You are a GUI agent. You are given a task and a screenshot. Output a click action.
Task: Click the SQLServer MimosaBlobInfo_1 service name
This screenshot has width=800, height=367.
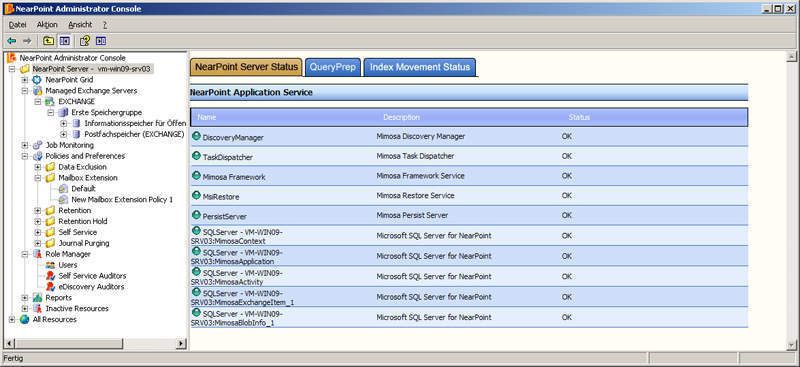237,318
